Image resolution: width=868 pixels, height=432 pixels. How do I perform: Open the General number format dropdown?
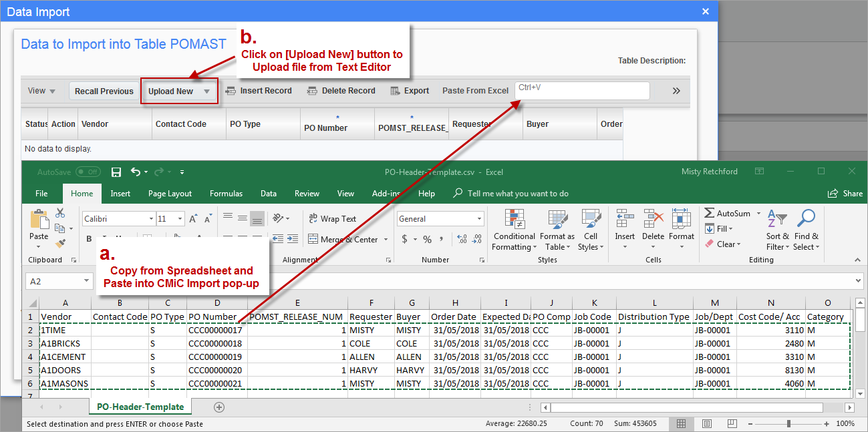point(480,219)
